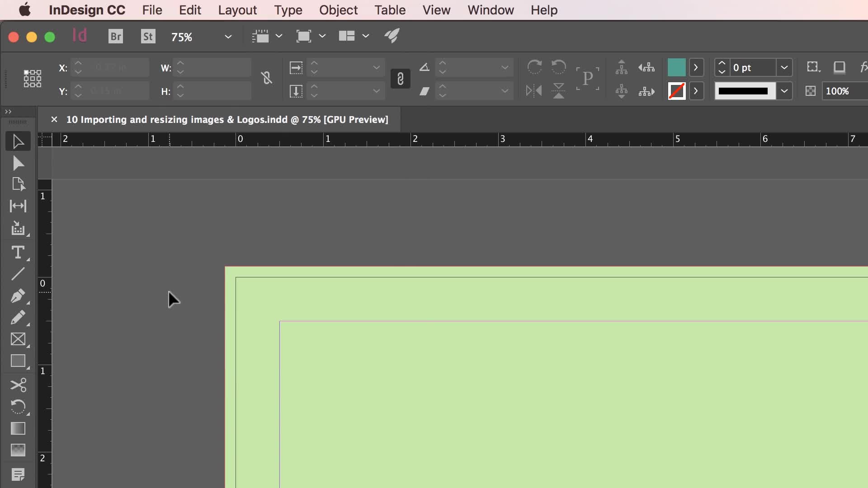The image size is (868, 488).
Task: Select the Free Transform rotate tool
Action: 18,407
